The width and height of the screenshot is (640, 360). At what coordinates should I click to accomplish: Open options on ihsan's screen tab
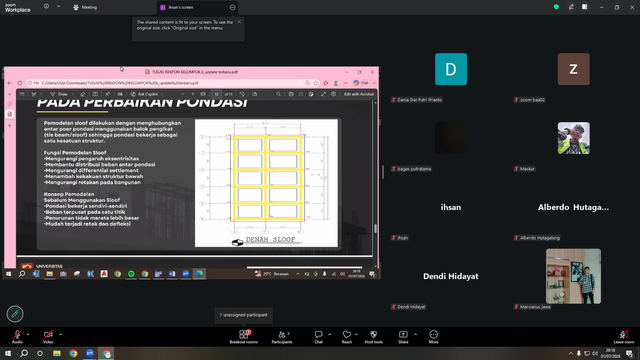[233, 7]
